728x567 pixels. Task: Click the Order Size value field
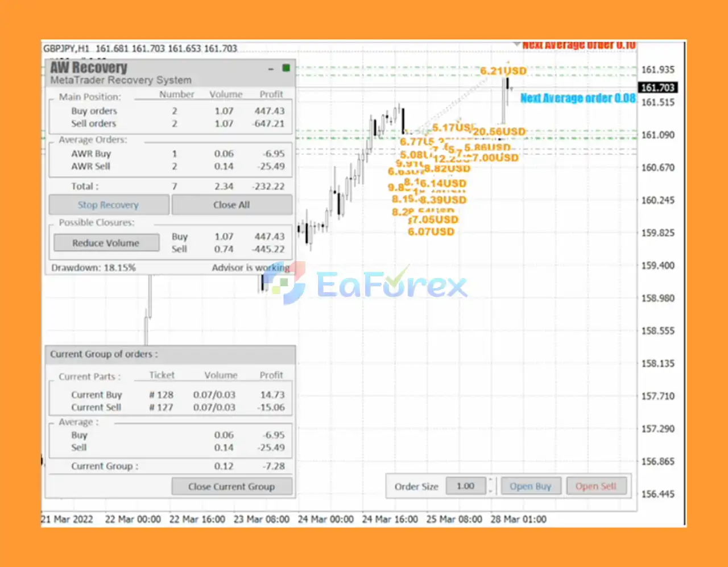click(465, 486)
